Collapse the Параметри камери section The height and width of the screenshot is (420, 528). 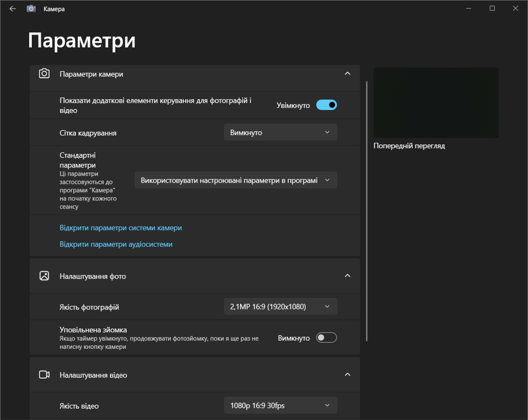[x=347, y=74]
